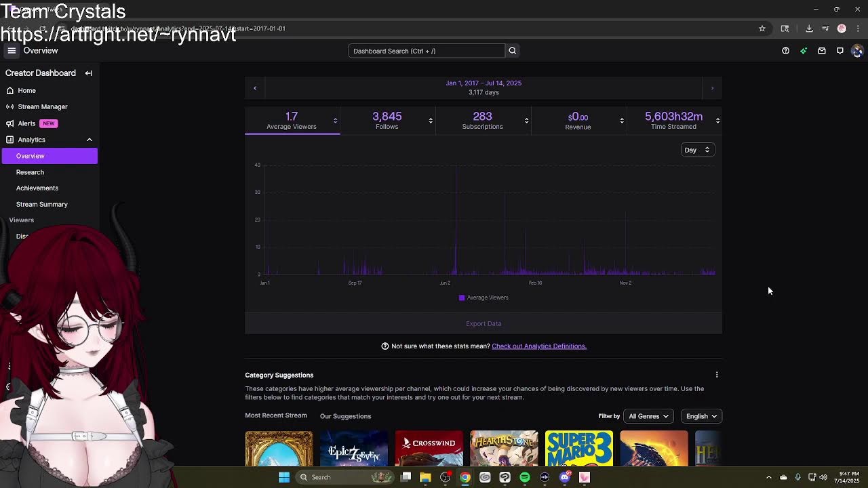Viewport: 868px width, 488px height.
Task: Toggle the Average Viewers legend swatch
Action: pyautogui.click(x=462, y=298)
